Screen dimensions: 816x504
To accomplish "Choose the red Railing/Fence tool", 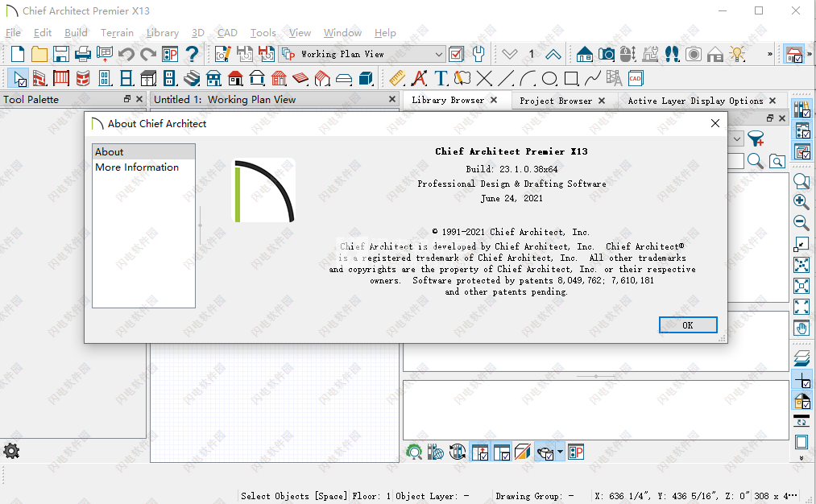I will click(61, 79).
